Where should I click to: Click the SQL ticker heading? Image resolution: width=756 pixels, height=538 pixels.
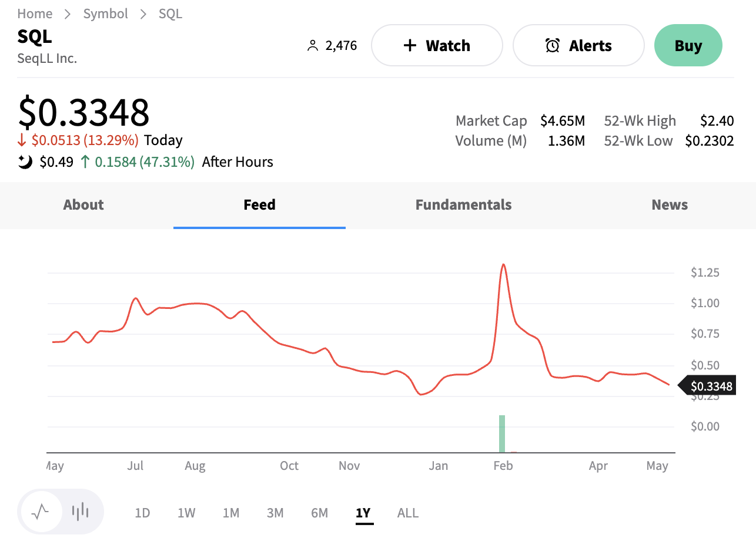(x=35, y=36)
